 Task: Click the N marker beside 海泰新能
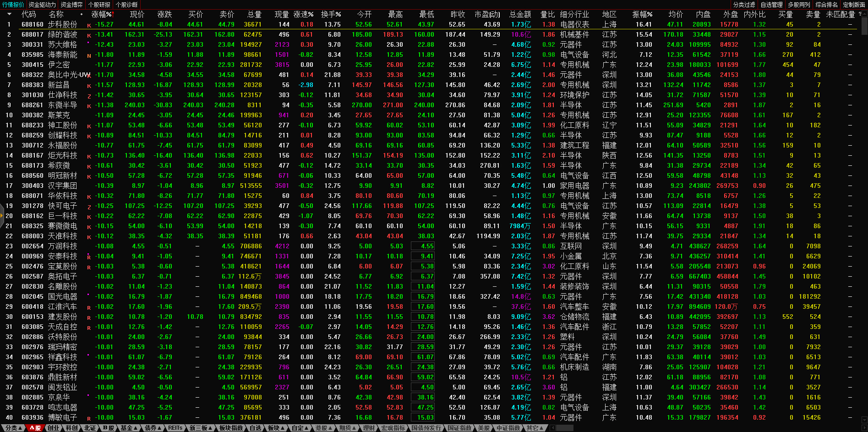tap(89, 56)
